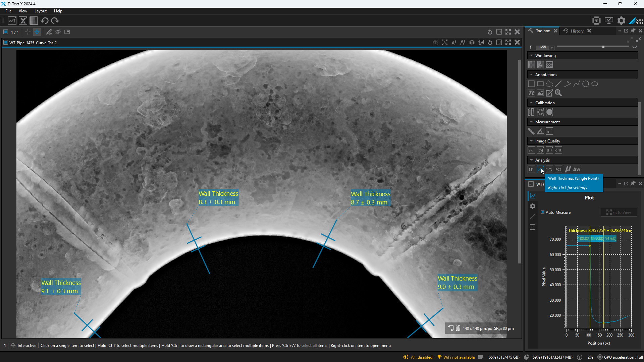Click the gamma slider handle
This screenshot has width=644, height=362.
[x=603, y=47]
